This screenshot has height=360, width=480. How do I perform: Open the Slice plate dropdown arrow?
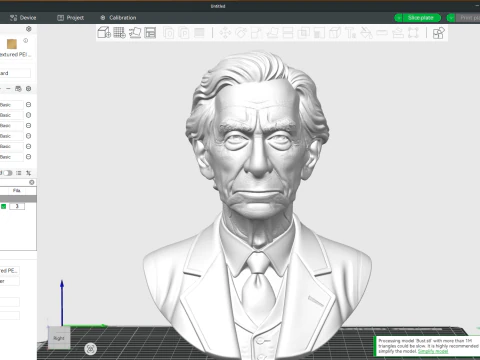pos(398,18)
